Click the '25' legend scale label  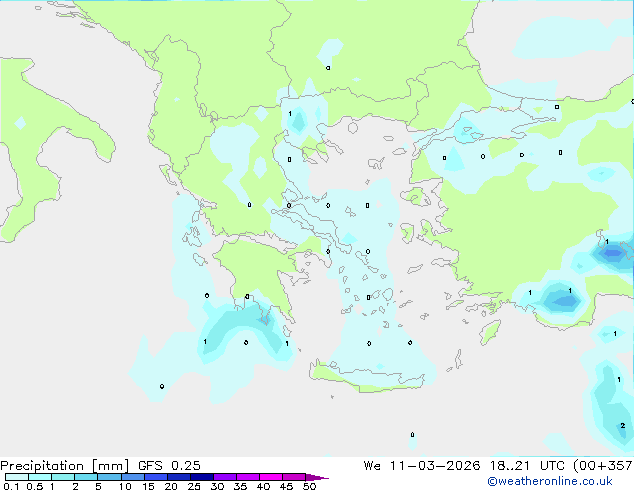pos(194,486)
